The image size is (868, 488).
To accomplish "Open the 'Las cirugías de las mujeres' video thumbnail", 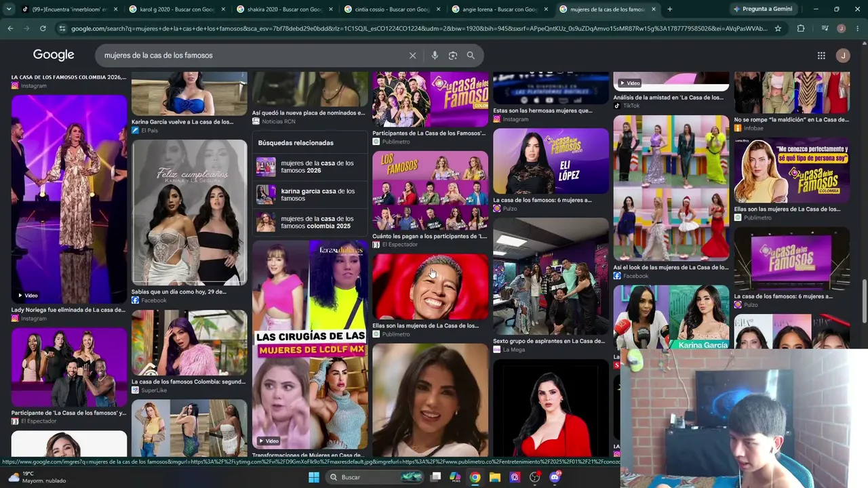I will pyautogui.click(x=310, y=344).
